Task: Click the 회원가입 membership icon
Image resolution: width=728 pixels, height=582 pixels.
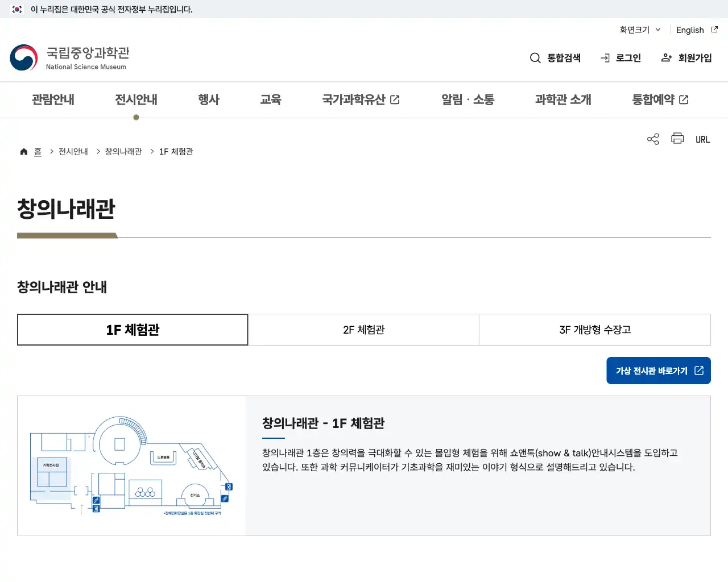Action: pyautogui.click(x=665, y=57)
